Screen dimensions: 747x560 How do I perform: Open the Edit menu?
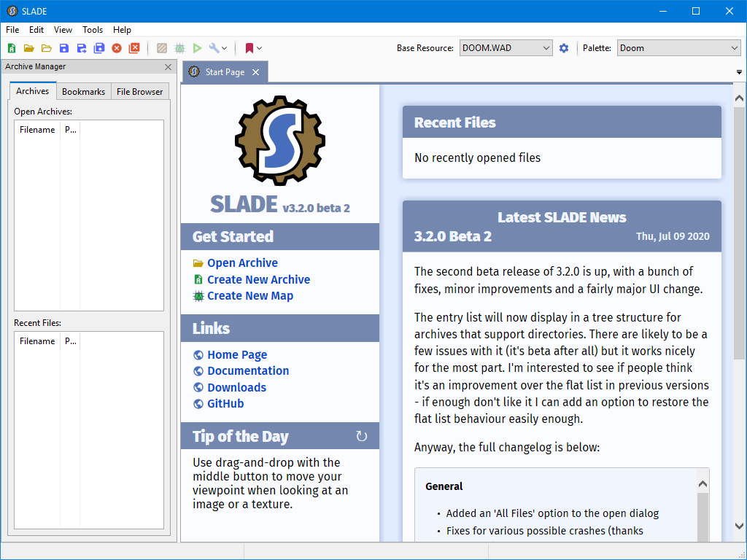[x=36, y=29]
